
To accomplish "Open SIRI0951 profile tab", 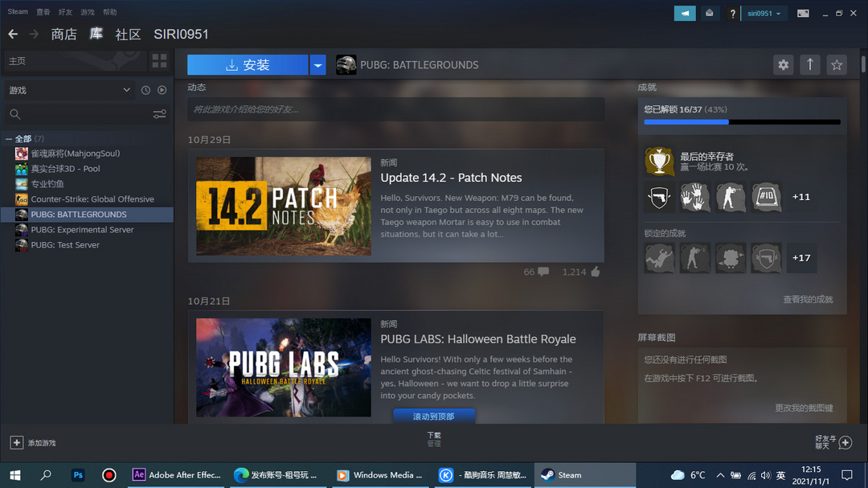I will (x=181, y=35).
